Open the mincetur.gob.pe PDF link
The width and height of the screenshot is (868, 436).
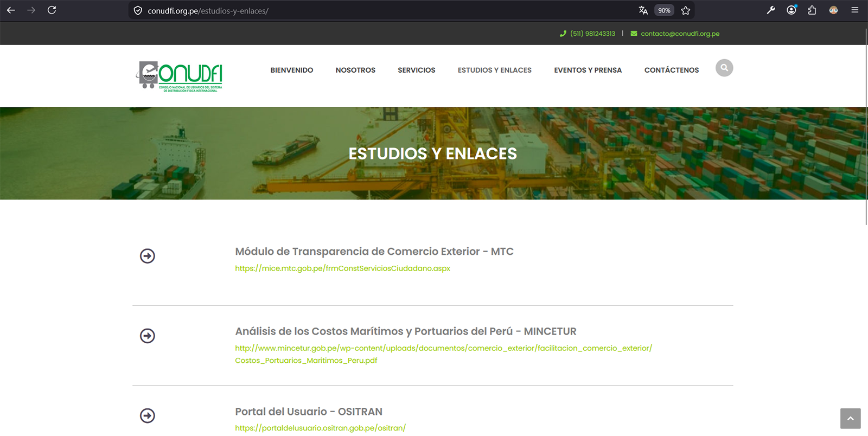pyautogui.click(x=443, y=354)
